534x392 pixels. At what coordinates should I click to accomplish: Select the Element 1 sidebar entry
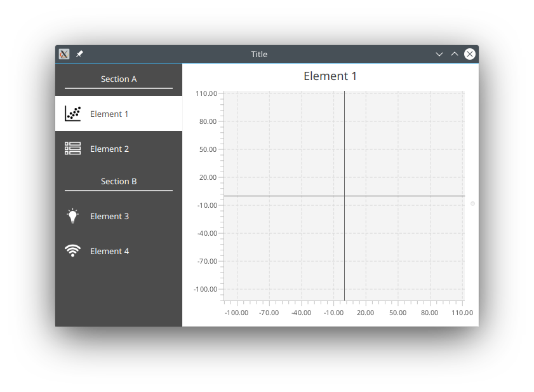[x=119, y=114]
